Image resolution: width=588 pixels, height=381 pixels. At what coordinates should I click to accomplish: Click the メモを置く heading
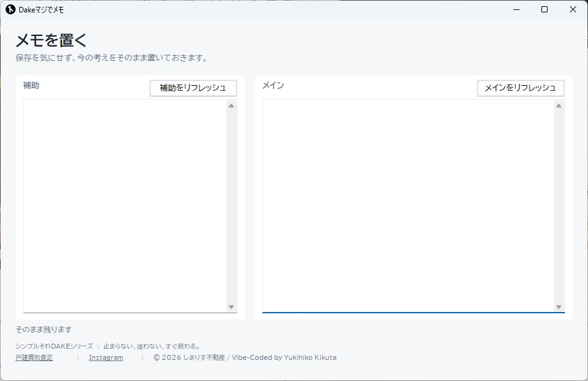[x=52, y=40]
